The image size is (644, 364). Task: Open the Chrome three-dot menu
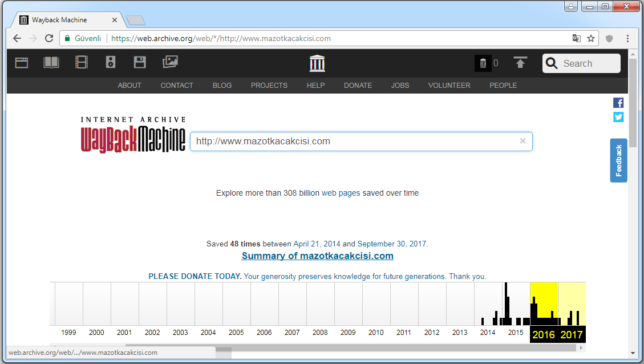click(627, 38)
